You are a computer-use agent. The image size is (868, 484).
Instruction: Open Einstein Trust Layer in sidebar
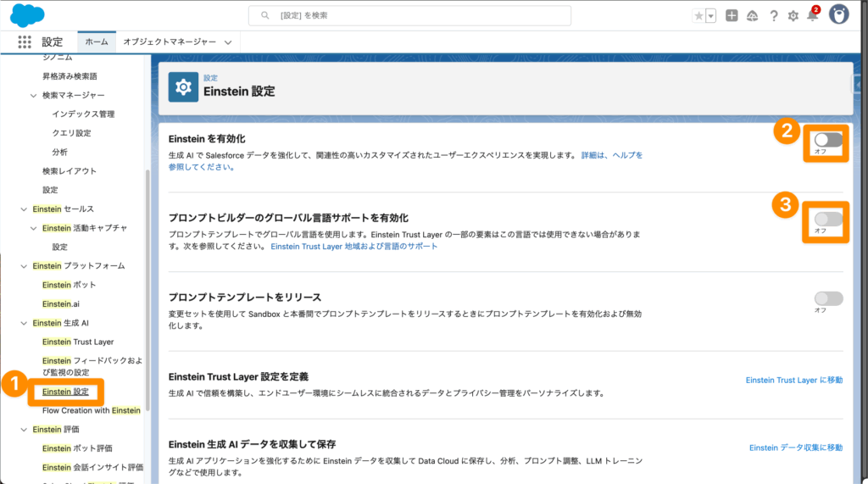click(x=78, y=342)
